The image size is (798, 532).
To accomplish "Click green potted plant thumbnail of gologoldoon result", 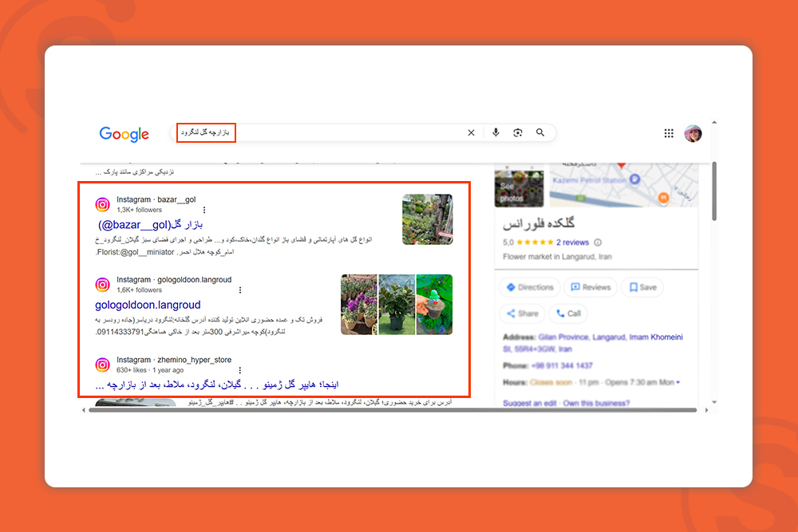I will [x=397, y=305].
